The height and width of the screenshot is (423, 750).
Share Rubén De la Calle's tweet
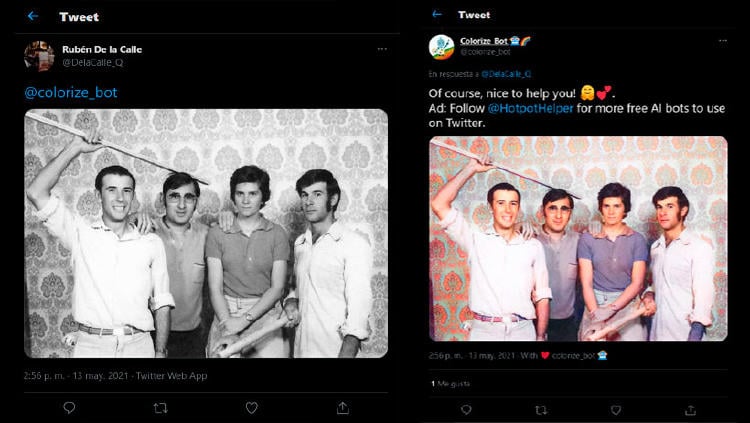343,408
